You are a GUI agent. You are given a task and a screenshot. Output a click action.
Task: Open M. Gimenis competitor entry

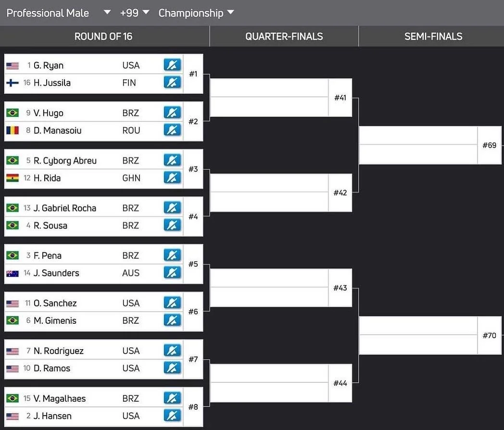click(55, 320)
